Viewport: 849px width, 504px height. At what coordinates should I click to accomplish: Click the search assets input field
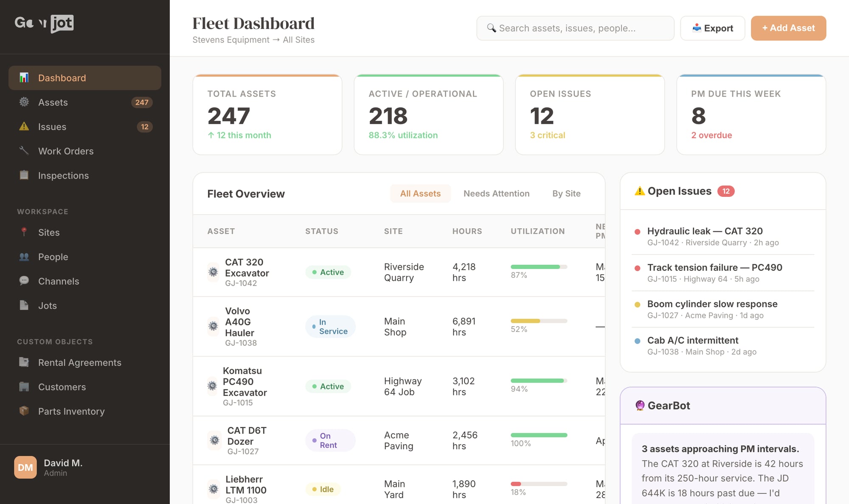[575, 28]
